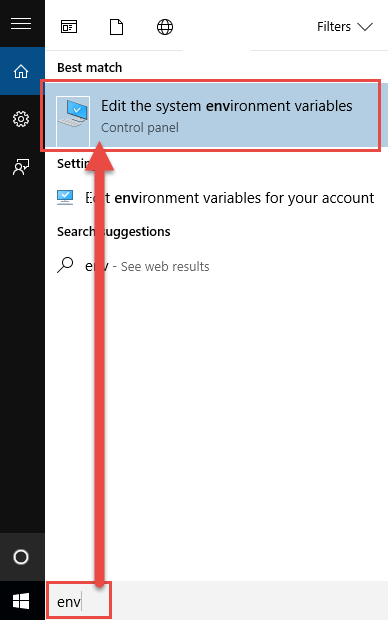Select Edit environment variables for your account
Image resolution: width=388 pixels, height=620 pixels.
[216, 197]
